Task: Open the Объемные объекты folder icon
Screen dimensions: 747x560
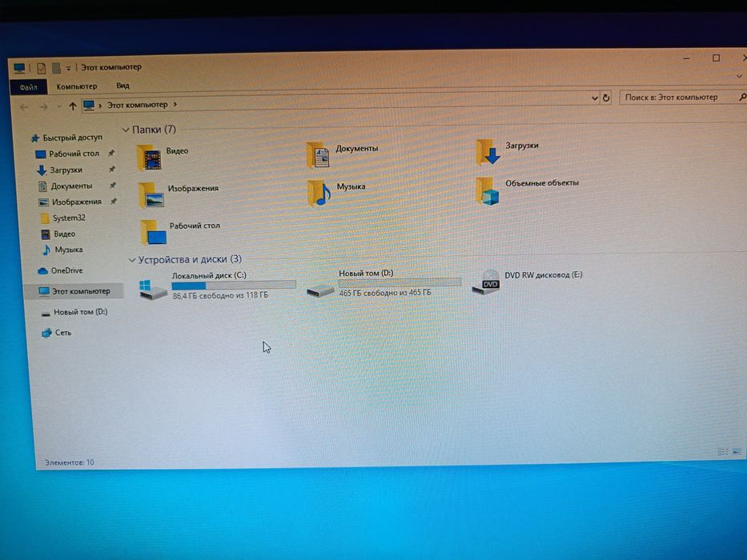Action: coord(488,190)
